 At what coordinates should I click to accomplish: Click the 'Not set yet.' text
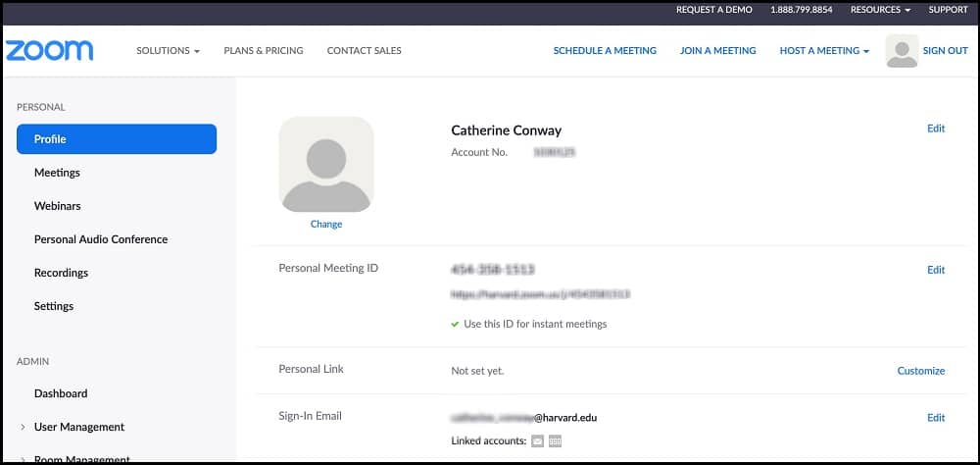tap(477, 371)
